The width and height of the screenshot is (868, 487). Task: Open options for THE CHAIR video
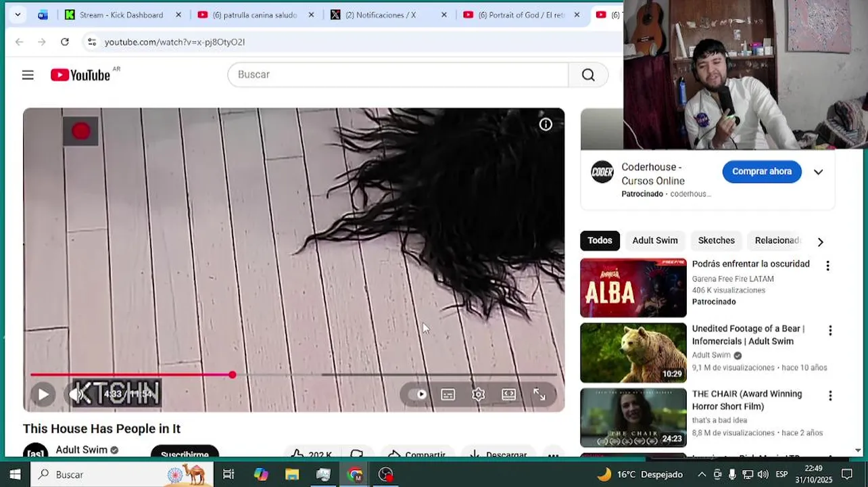coord(830,396)
